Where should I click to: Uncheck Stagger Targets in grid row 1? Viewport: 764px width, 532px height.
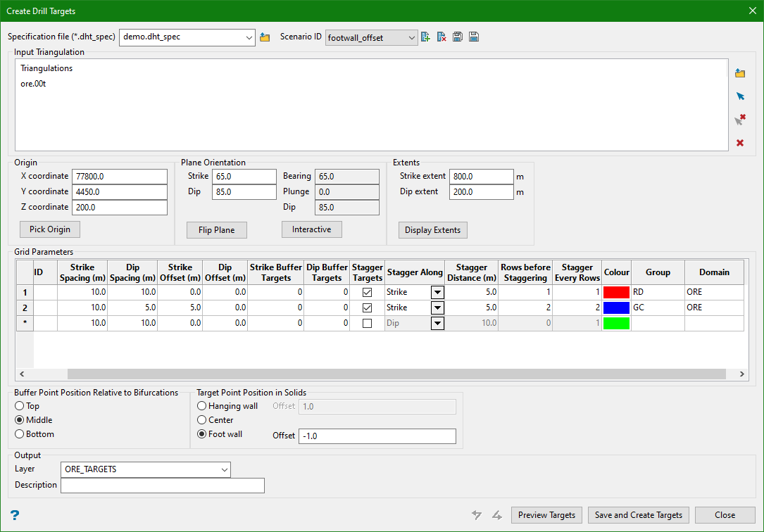[x=367, y=292]
